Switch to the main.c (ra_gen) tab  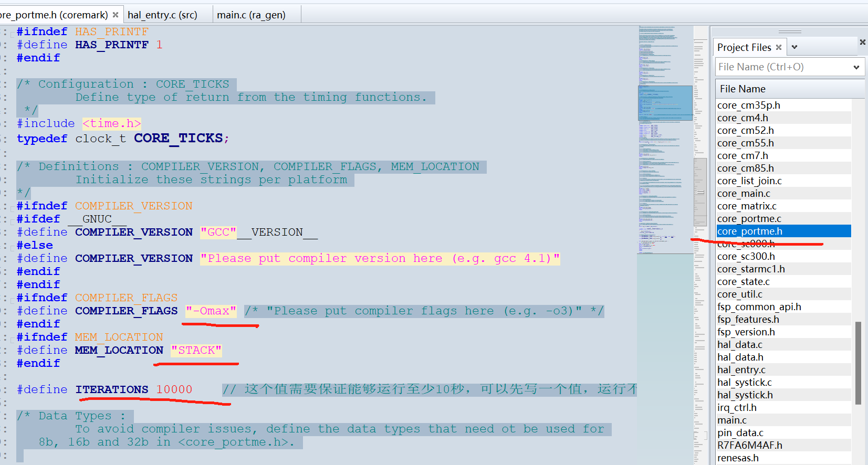point(251,15)
